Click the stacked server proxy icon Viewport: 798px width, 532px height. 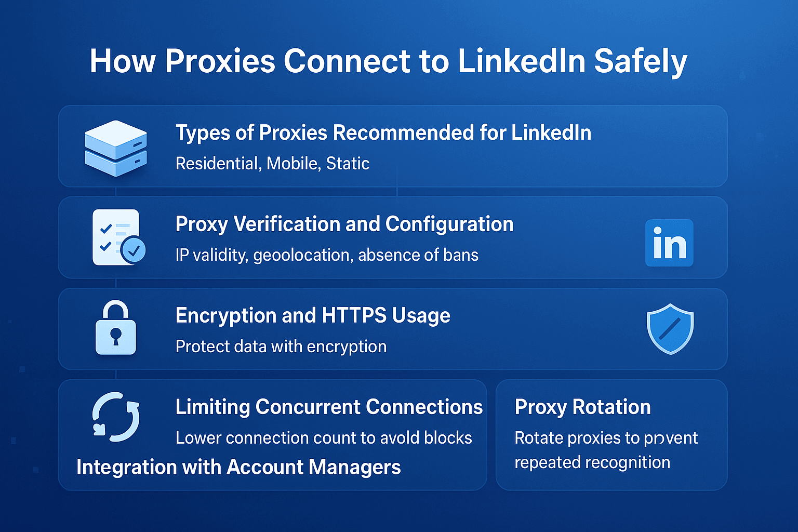[x=116, y=149]
